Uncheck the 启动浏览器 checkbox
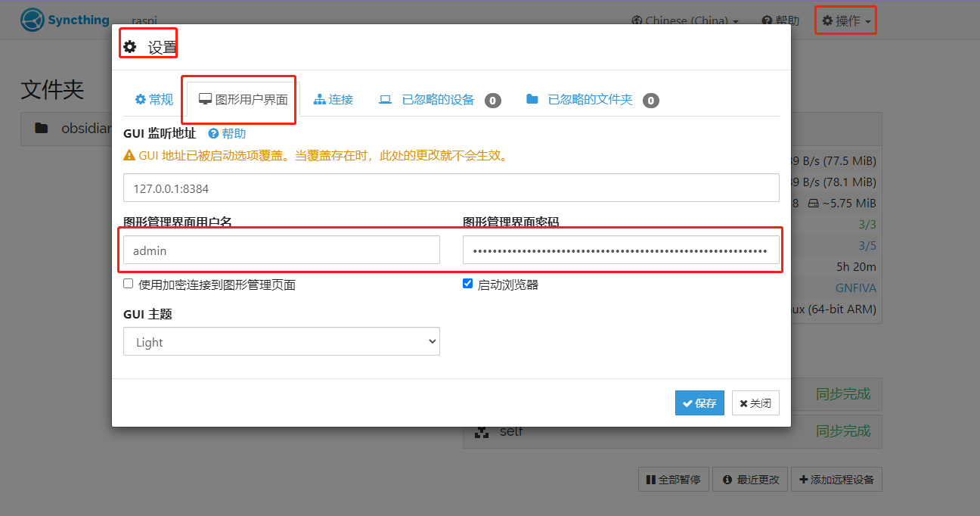This screenshot has width=980, height=516. pyautogui.click(x=467, y=284)
